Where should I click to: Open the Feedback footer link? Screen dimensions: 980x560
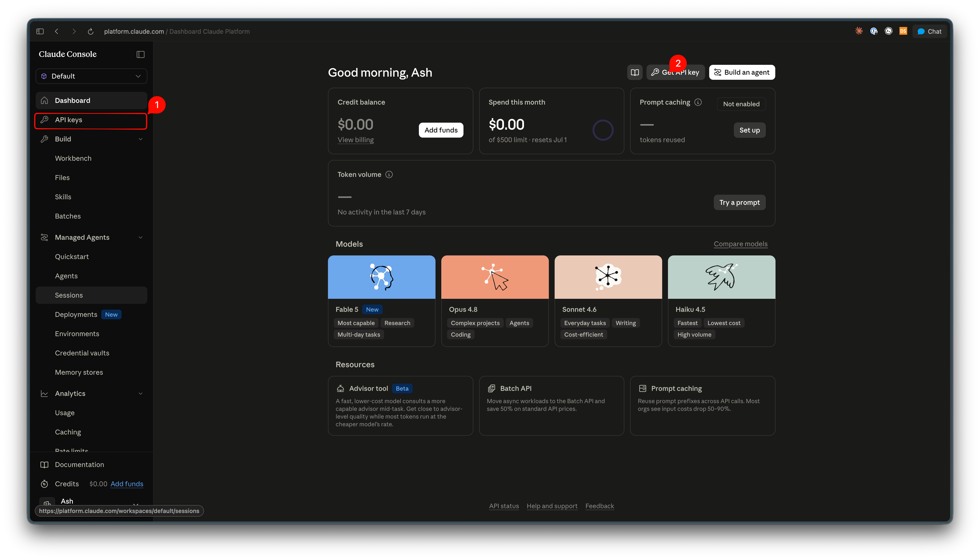pos(599,506)
